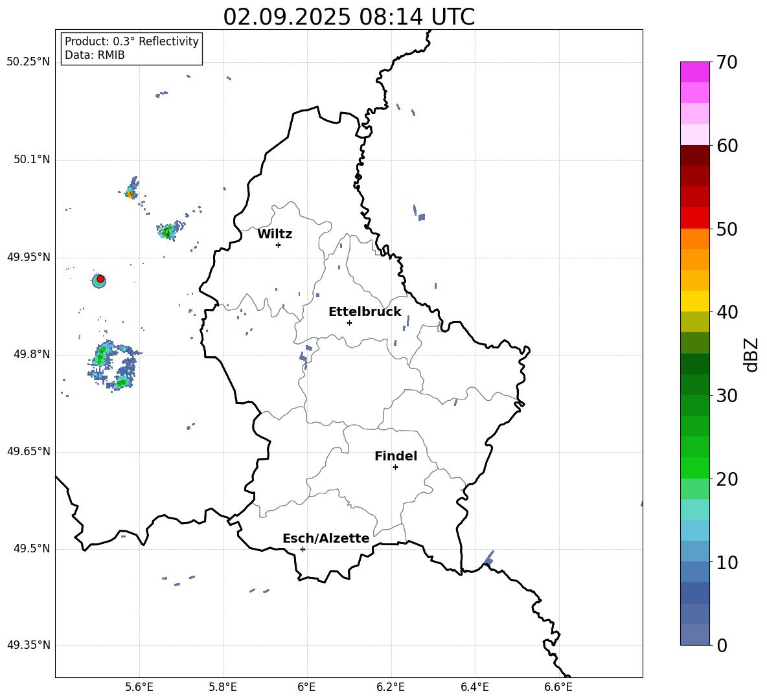Click the 49.5°N latitude label
The height and width of the screenshot is (700, 767).
click(x=32, y=548)
